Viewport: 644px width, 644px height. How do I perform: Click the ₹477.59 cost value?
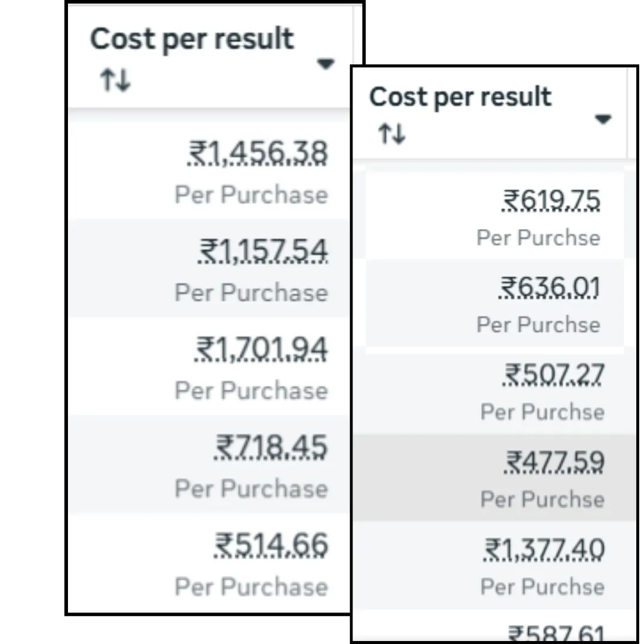coord(555,462)
